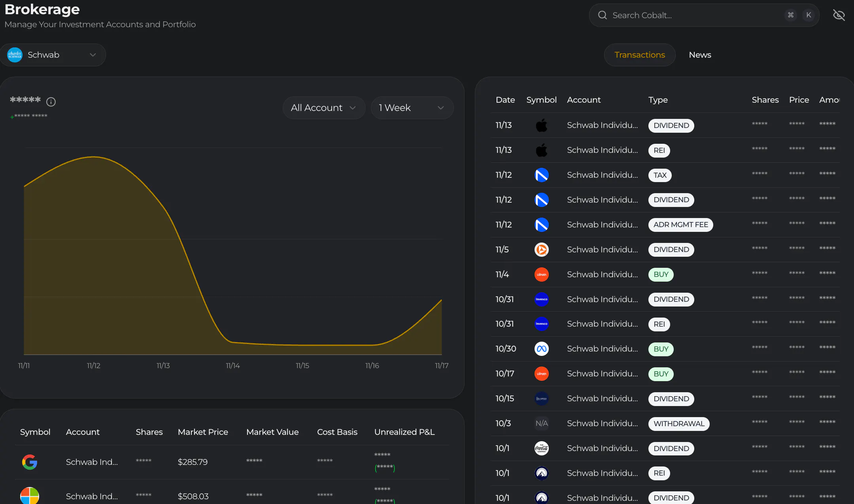854x504 pixels.
Task: Click the $285.79 market price
Action: 193,462
